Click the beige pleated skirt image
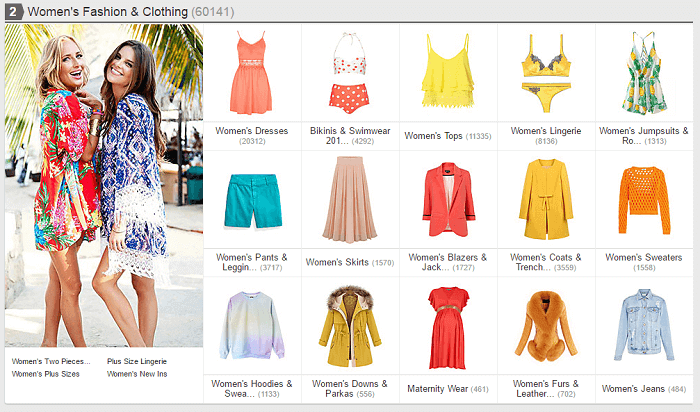 point(350,200)
